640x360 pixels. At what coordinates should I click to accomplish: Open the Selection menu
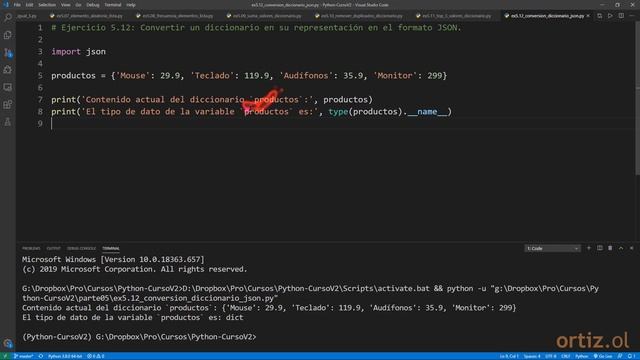pos(47,5)
